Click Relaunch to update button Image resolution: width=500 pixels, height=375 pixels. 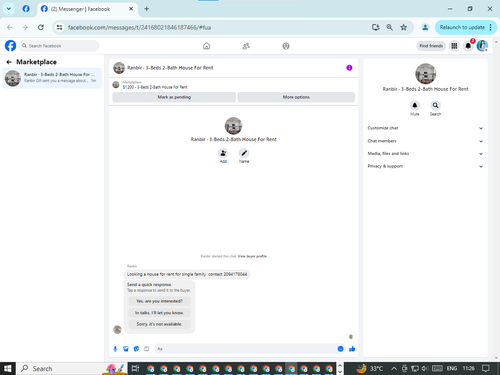(x=462, y=27)
